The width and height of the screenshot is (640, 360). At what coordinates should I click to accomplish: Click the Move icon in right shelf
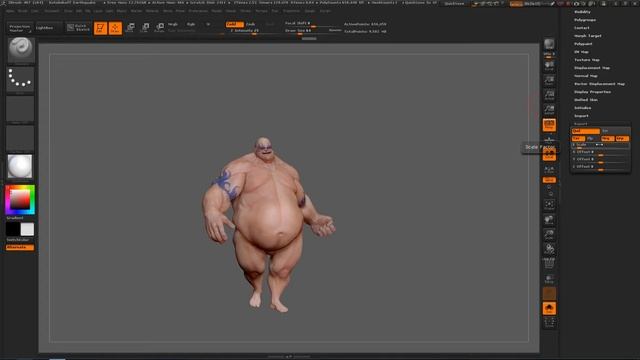(549, 220)
